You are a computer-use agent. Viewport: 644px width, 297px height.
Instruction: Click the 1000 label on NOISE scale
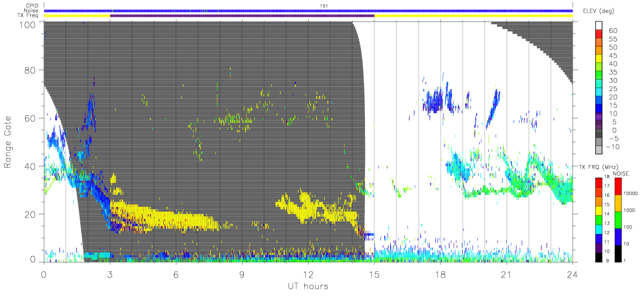630,210
